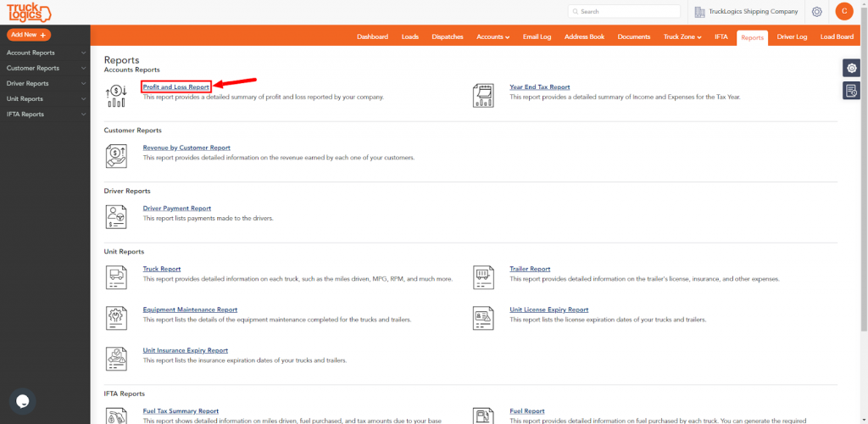Open the Truck Zone dropdown menu
Image resolution: width=868 pixels, height=424 pixels.
pos(682,37)
